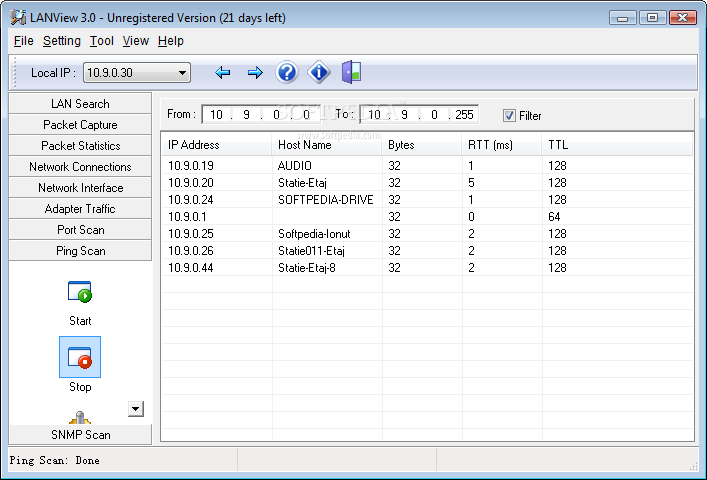Open Adapter Traffic panel
707x480 pixels.
tap(80, 209)
